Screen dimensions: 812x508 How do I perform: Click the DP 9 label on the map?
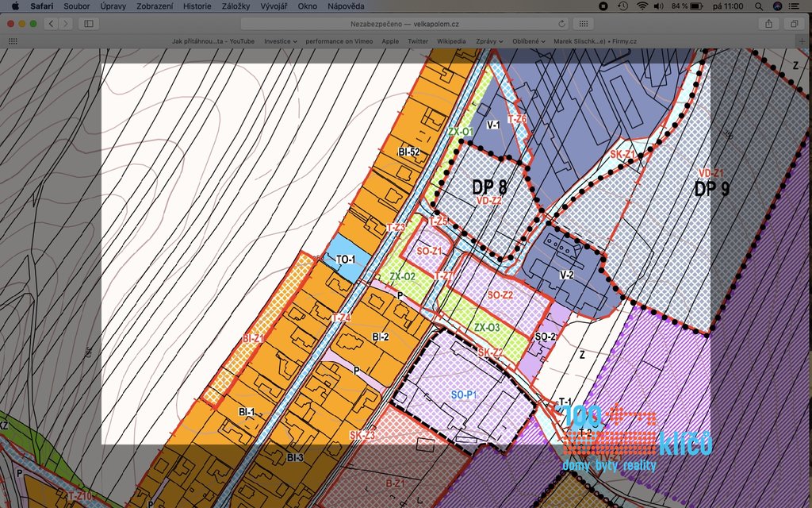[x=712, y=189]
